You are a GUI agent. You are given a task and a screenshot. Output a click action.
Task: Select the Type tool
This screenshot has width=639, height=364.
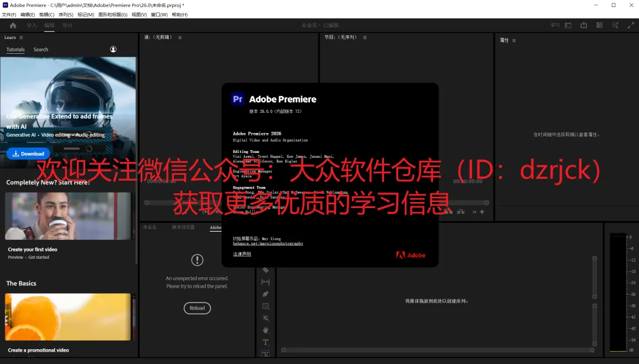click(x=265, y=342)
